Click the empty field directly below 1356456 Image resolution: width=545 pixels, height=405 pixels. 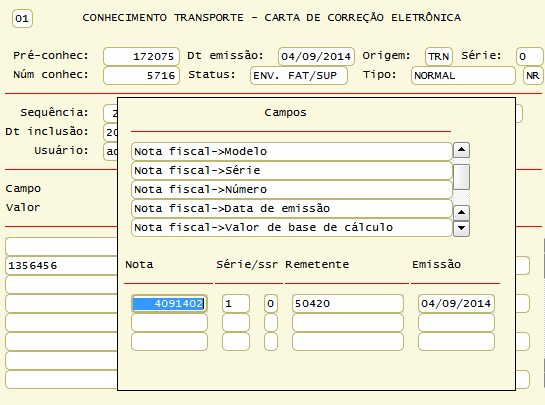click(x=62, y=284)
